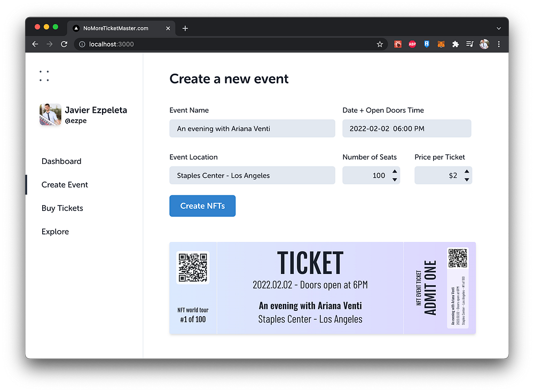Click the Event Name input field

[252, 128]
